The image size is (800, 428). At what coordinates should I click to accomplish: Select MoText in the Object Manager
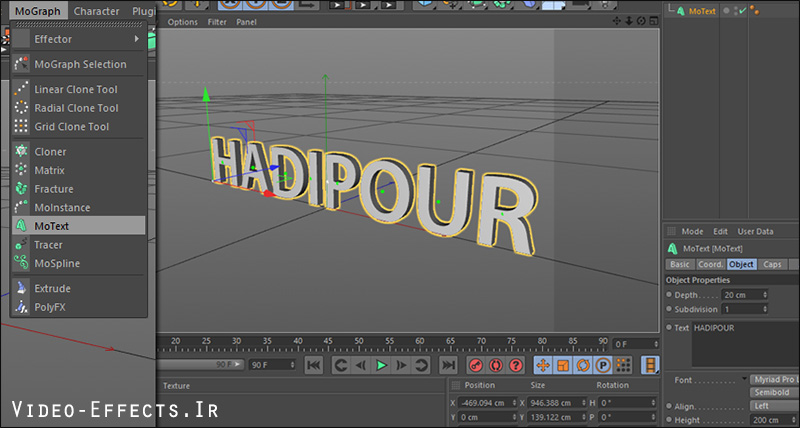pyautogui.click(x=702, y=11)
